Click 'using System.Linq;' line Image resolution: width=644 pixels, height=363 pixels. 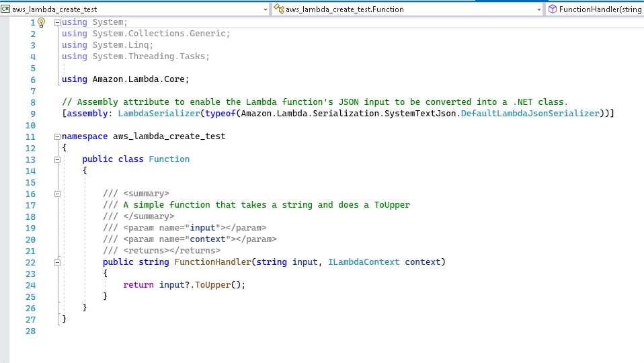[x=108, y=45]
